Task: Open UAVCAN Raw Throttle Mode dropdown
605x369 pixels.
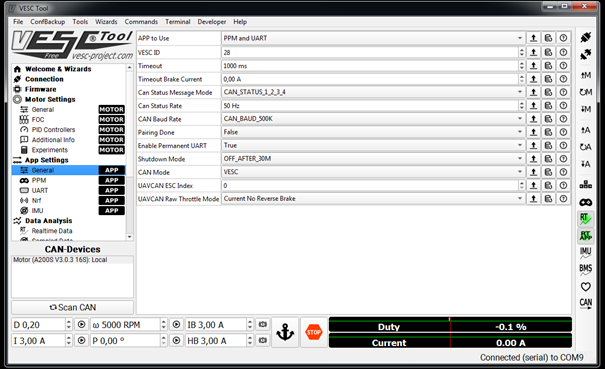Action: click(x=373, y=199)
